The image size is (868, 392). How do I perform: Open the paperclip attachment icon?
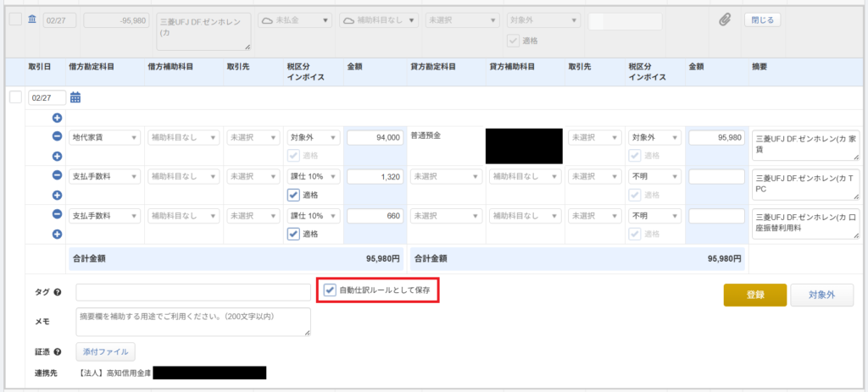click(725, 20)
